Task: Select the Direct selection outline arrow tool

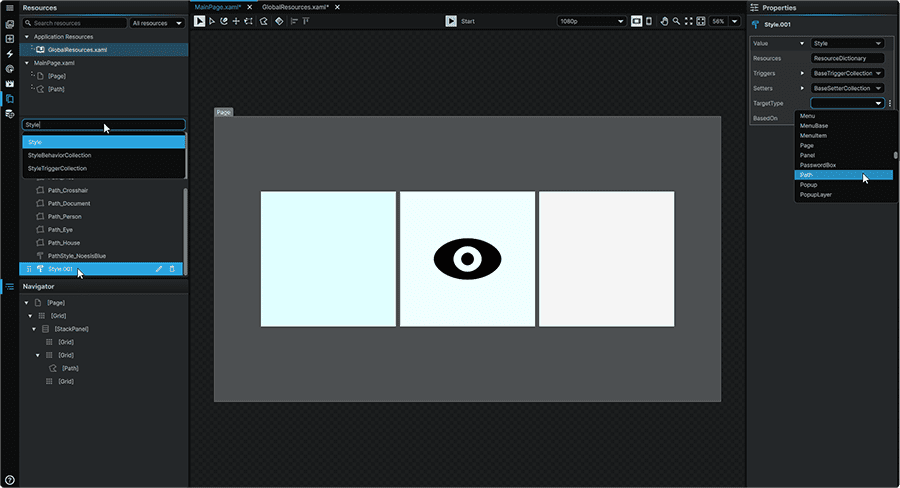Action: 212,21
